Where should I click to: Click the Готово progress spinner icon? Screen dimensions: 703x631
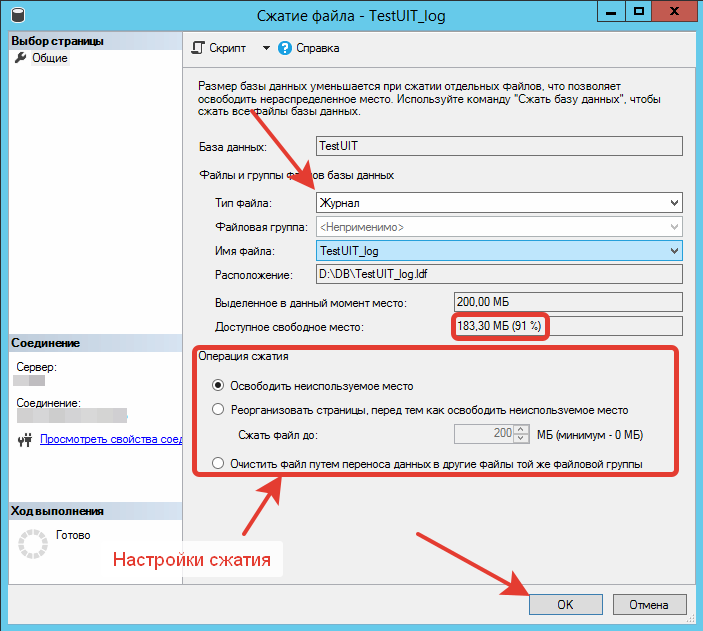pyautogui.click(x=33, y=544)
